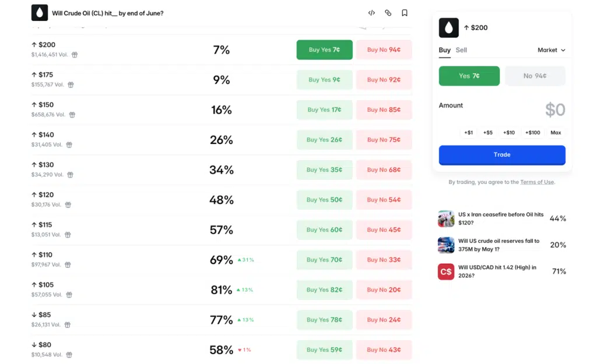Click Buy No 85¢ for $150
The height and width of the screenshot is (364, 597).
(x=384, y=109)
